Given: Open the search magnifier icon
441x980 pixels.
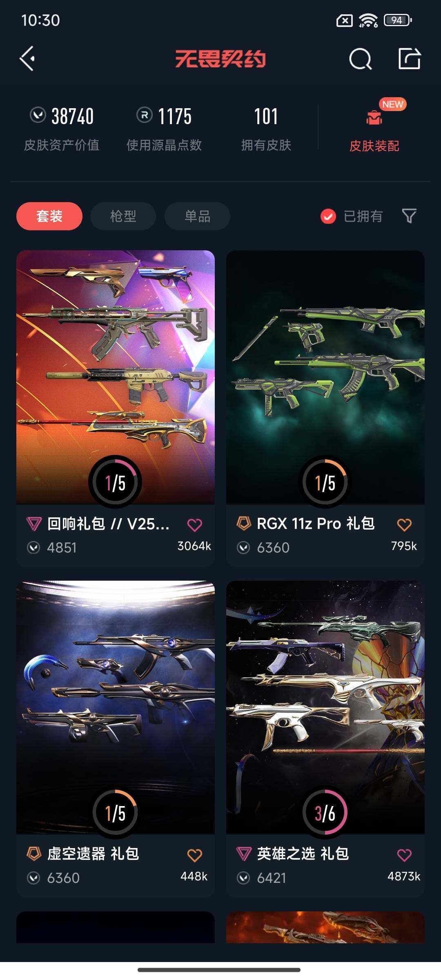Looking at the screenshot, I should (x=361, y=59).
